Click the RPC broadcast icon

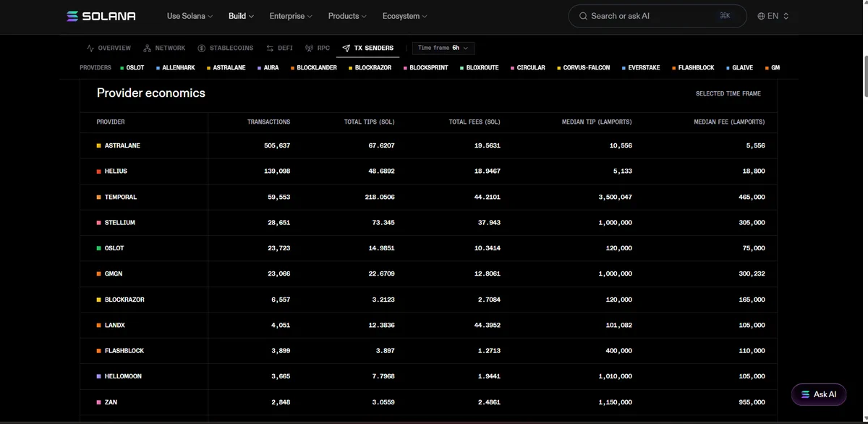tap(310, 48)
